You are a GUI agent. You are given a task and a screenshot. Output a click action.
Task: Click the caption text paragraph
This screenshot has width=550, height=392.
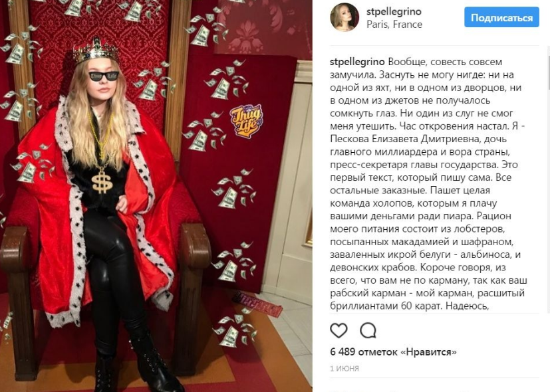pos(428,183)
